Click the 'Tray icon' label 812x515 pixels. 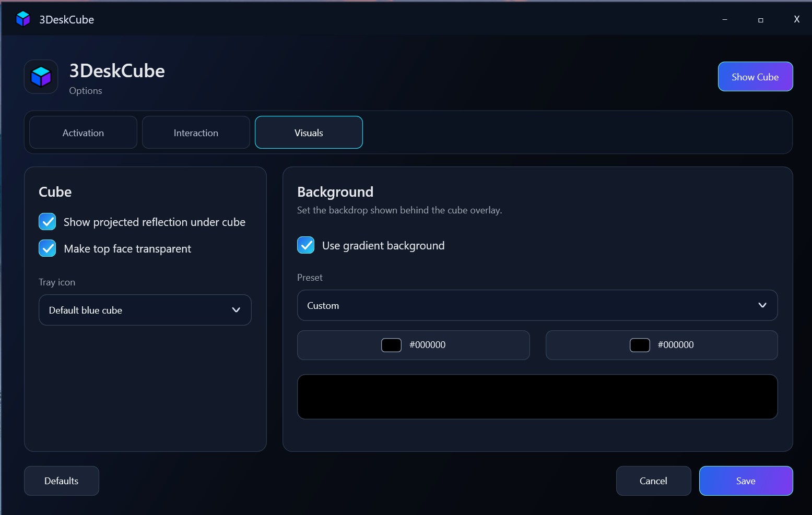(x=57, y=282)
